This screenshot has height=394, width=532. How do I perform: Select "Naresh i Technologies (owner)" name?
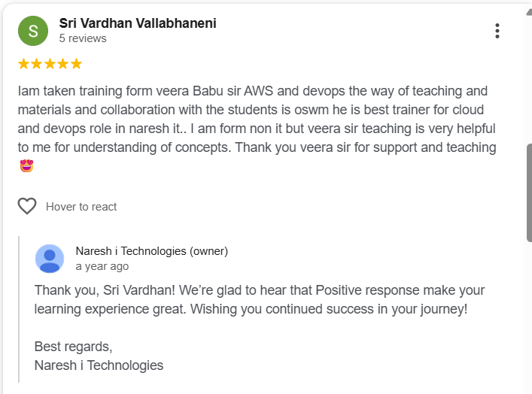tap(151, 251)
